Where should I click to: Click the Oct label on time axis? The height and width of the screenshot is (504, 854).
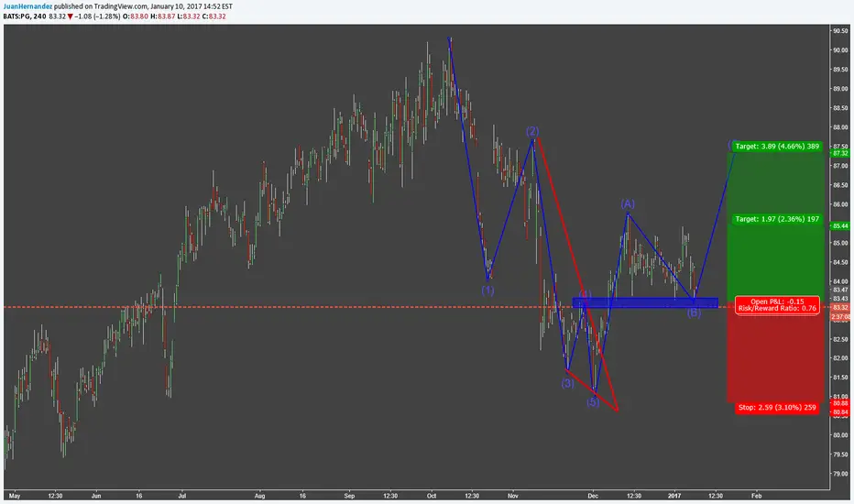432,496
